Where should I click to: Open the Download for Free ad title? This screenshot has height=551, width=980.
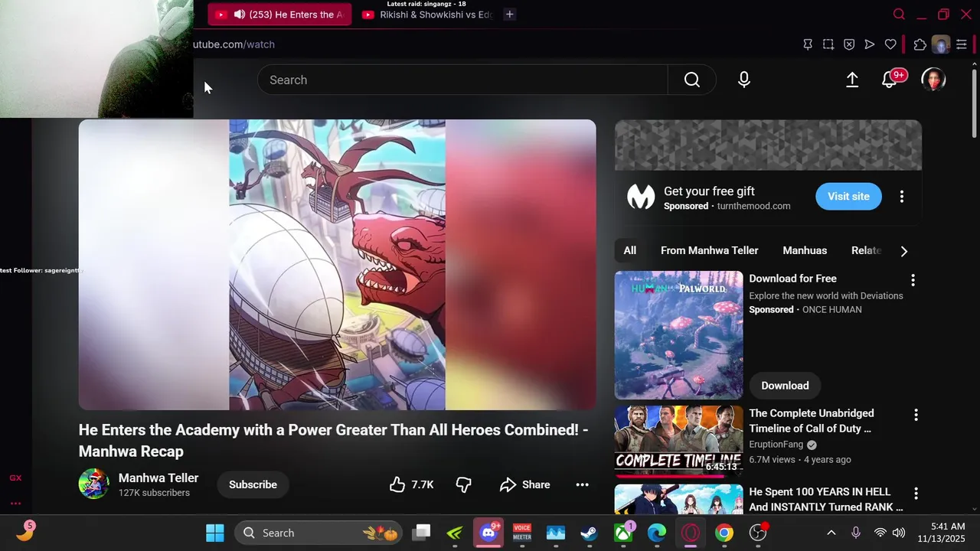[792, 279]
